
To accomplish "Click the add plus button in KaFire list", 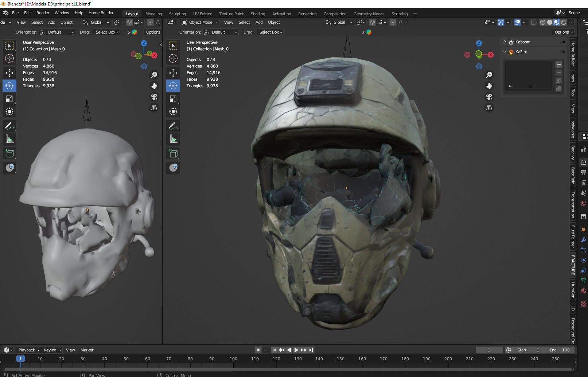I will tap(559, 65).
